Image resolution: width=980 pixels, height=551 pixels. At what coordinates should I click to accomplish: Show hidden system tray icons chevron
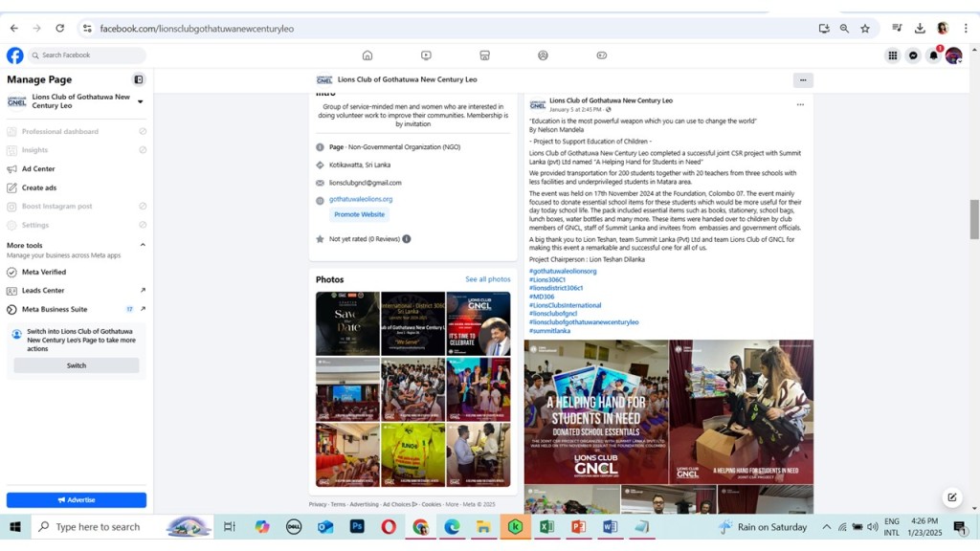(x=826, y=527)
